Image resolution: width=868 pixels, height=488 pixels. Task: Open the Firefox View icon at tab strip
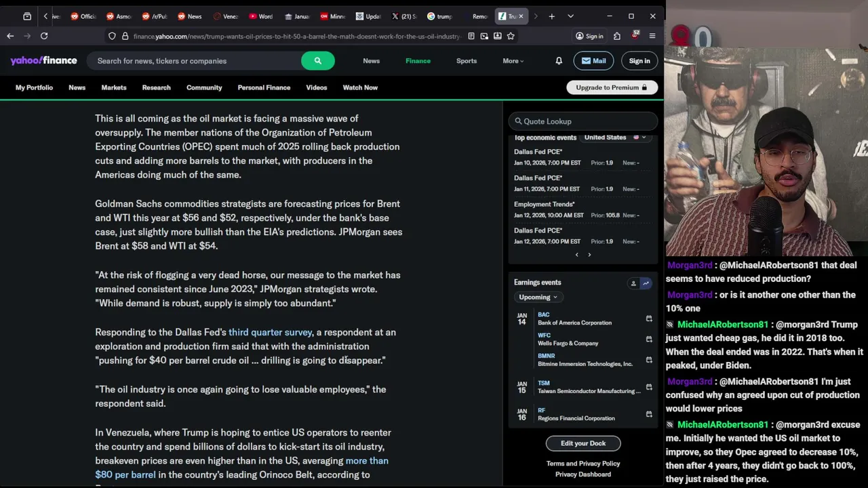(x=27, y=16)
